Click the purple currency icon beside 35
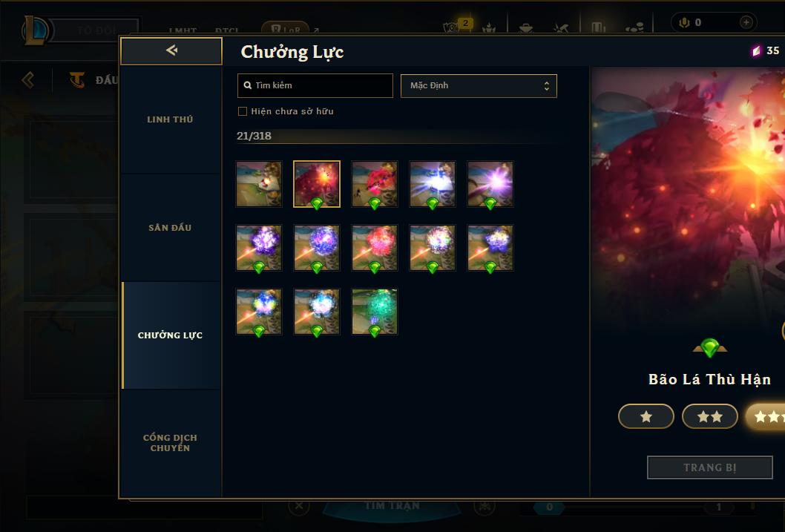The height and width of the screenshot is (532, 785). coord(757,50)
